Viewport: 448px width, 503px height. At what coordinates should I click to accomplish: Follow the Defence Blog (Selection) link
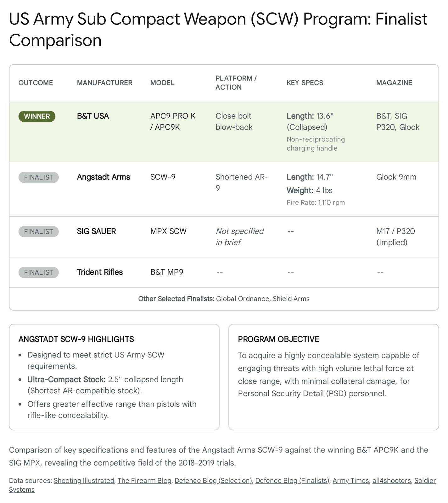point(213,480)
